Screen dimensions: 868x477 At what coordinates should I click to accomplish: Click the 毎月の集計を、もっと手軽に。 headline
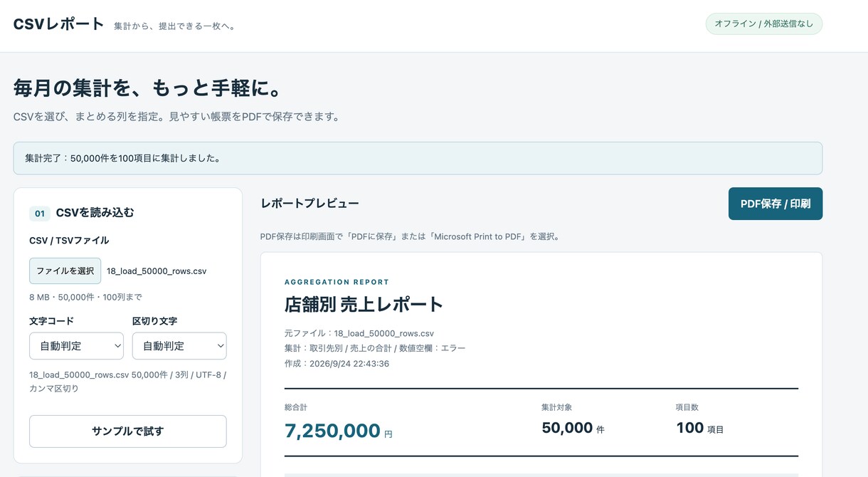pos(148,88)
